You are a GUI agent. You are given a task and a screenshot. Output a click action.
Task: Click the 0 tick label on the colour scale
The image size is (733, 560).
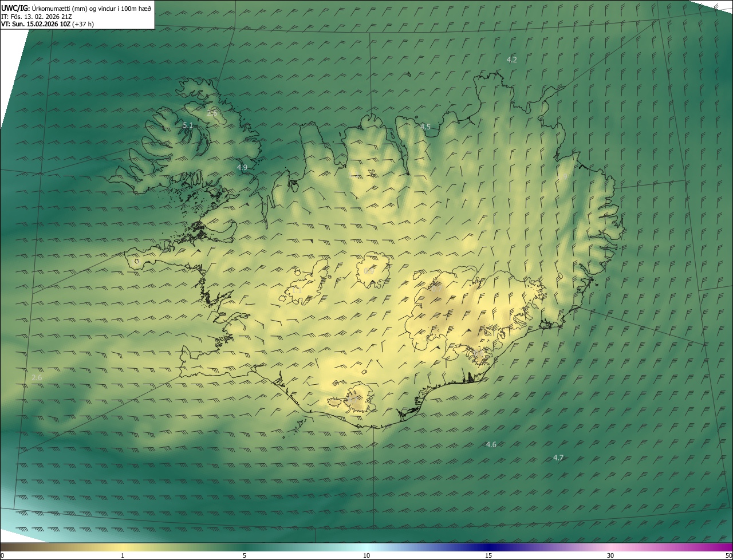pos(2,555)
